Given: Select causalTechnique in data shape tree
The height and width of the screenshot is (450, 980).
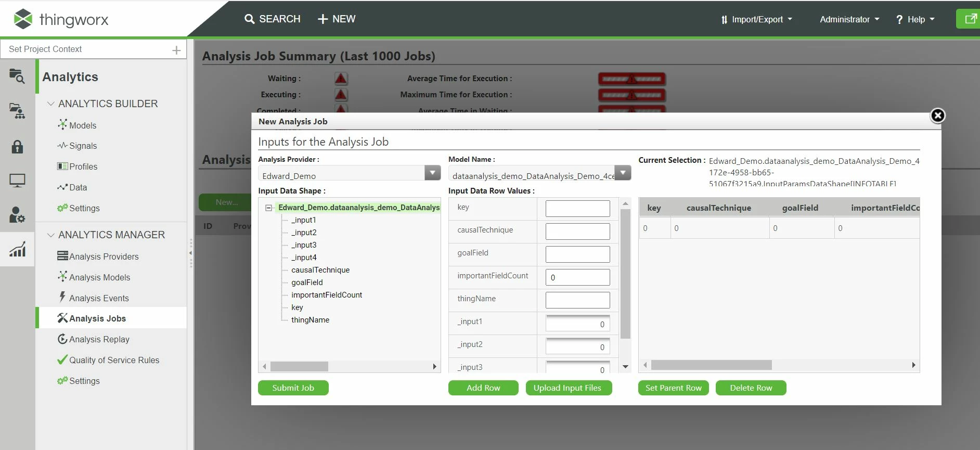Looking at the screenshot, I should click(x=320, y=270).
